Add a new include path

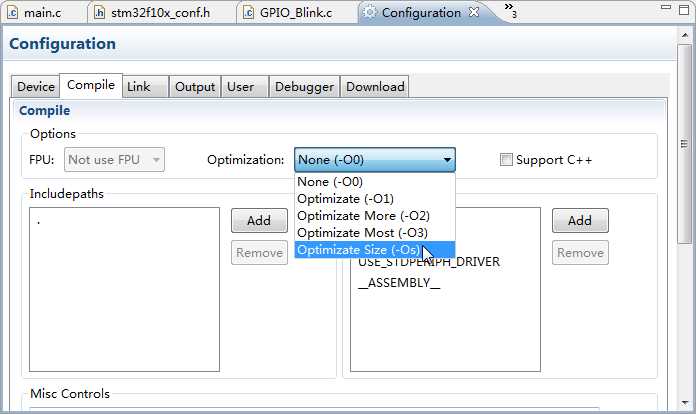pyautogui.click(x=259, y=221)
